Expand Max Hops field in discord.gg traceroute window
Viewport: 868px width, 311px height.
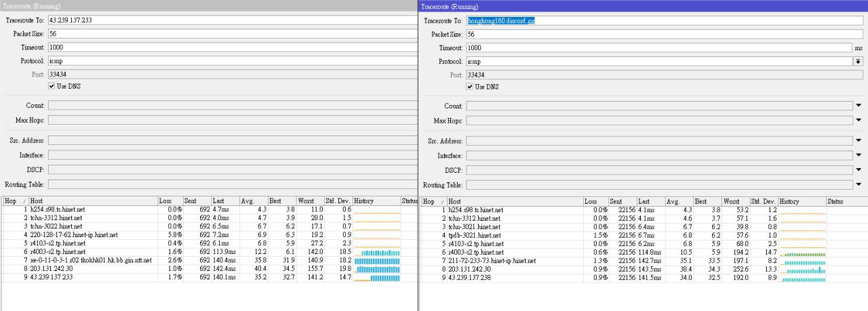858,121
